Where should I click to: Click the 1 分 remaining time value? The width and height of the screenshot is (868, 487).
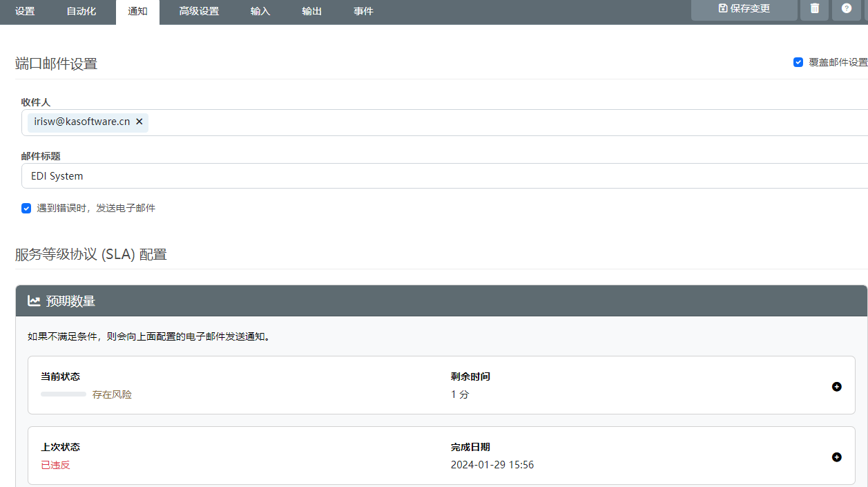click(460, 395)
